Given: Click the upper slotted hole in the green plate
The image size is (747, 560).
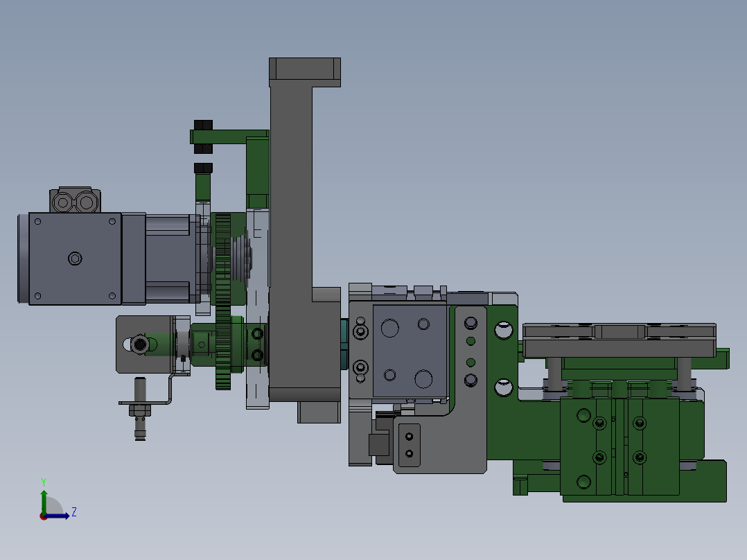Looking at the screenshot, I should [x=502, y=331].
